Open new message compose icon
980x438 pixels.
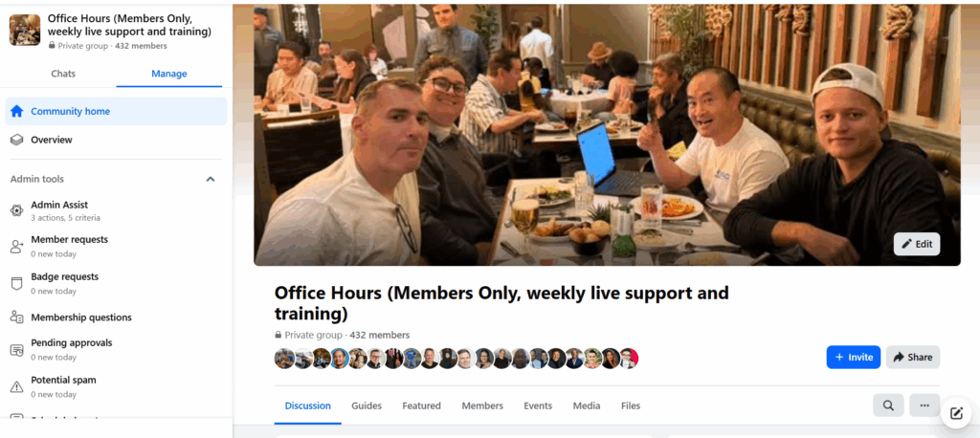956,413
